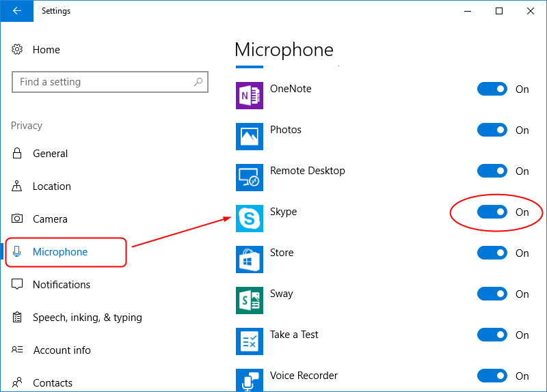The width and height of the screenshot is (547, 392).
Task: Disable Remote Desktop microphone toggle
Action: (x=492, y=171)
